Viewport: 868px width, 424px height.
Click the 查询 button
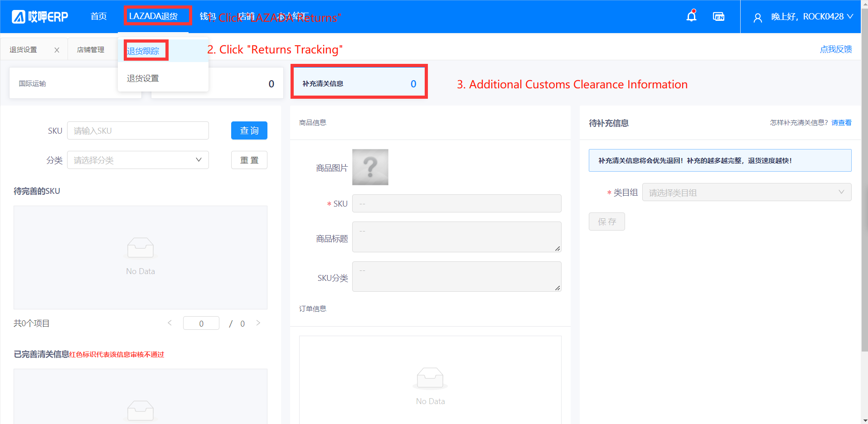249,130
